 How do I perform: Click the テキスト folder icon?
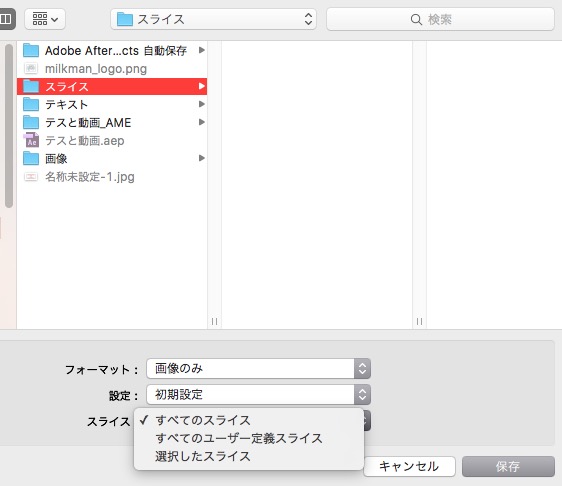31,104
